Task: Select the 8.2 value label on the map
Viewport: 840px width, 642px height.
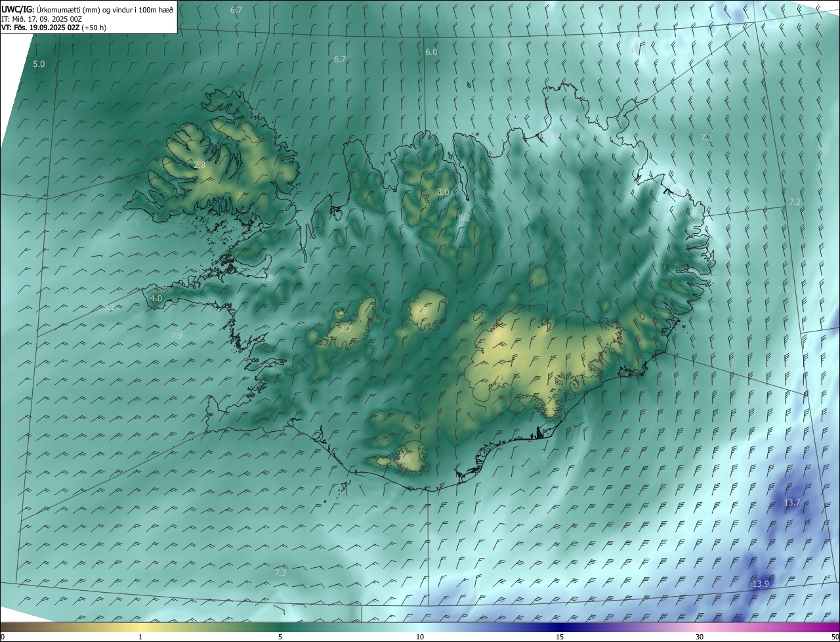Action: point(464,217)
